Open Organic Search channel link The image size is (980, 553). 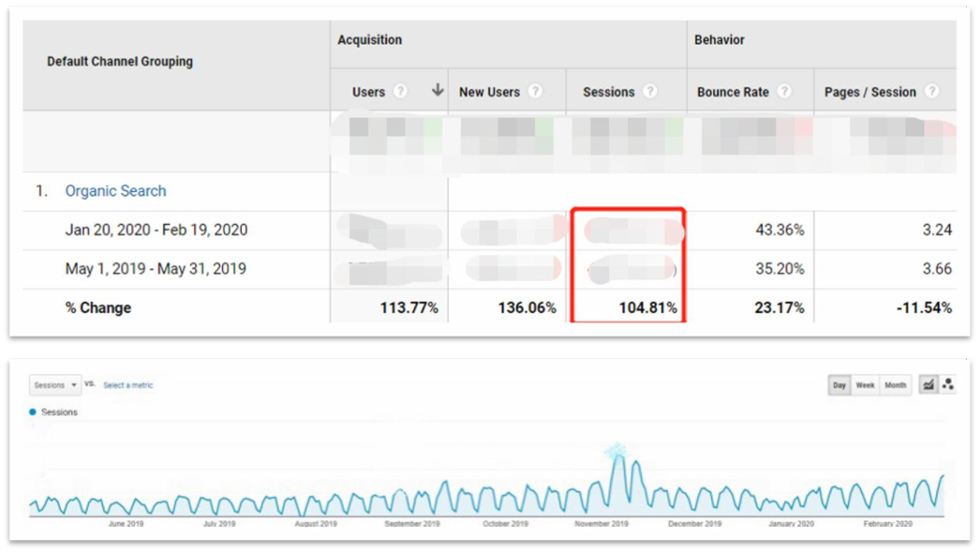(x=115, y=191)
